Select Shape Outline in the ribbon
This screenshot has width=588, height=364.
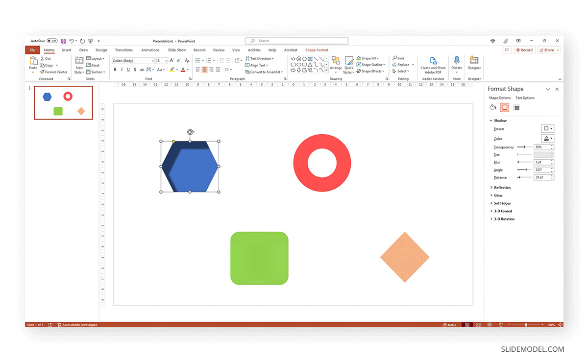point(370,64)
